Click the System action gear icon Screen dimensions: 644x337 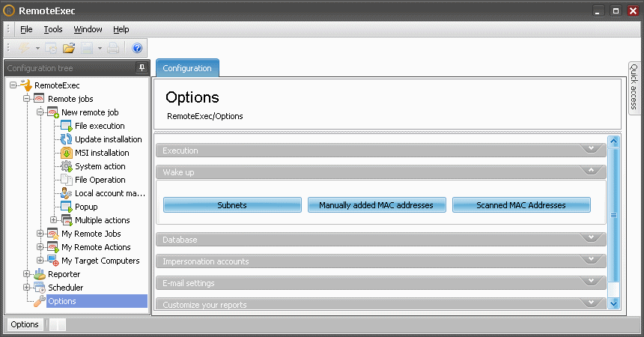pyautogui.click(x=67, y=166)
